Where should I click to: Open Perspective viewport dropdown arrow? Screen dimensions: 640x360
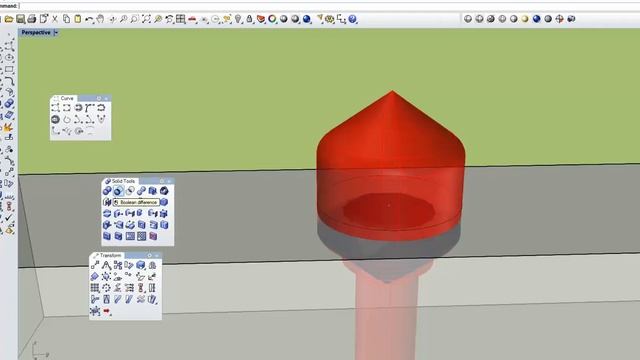[x=56, y=33]
